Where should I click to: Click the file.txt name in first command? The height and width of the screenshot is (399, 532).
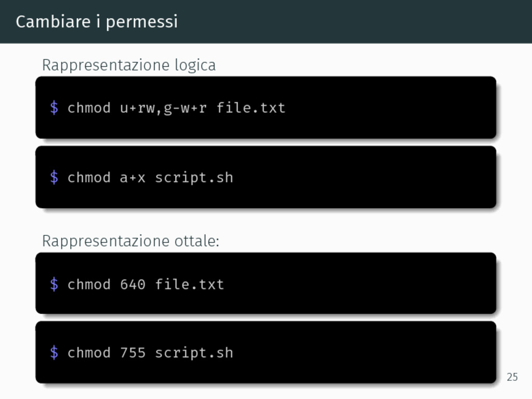(251, 108)
